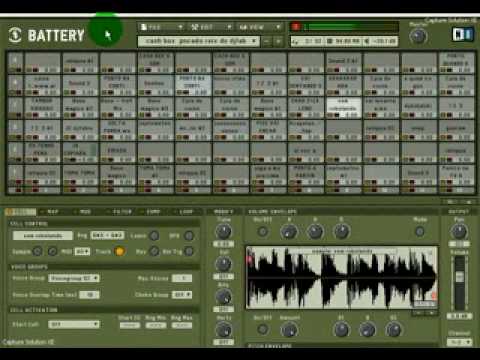Click the Tune value field below knob
The image size is (480, 360).
224,244
